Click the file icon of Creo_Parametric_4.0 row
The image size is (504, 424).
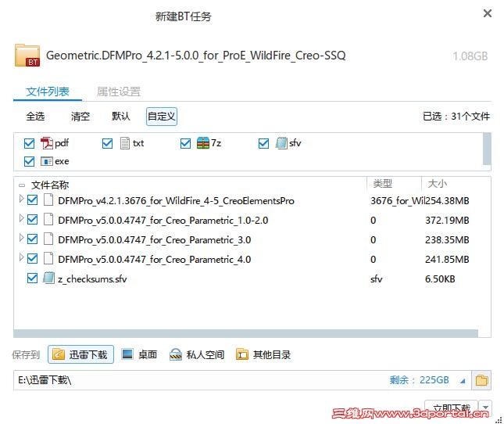pyautogui.click(x=48, y=258)
